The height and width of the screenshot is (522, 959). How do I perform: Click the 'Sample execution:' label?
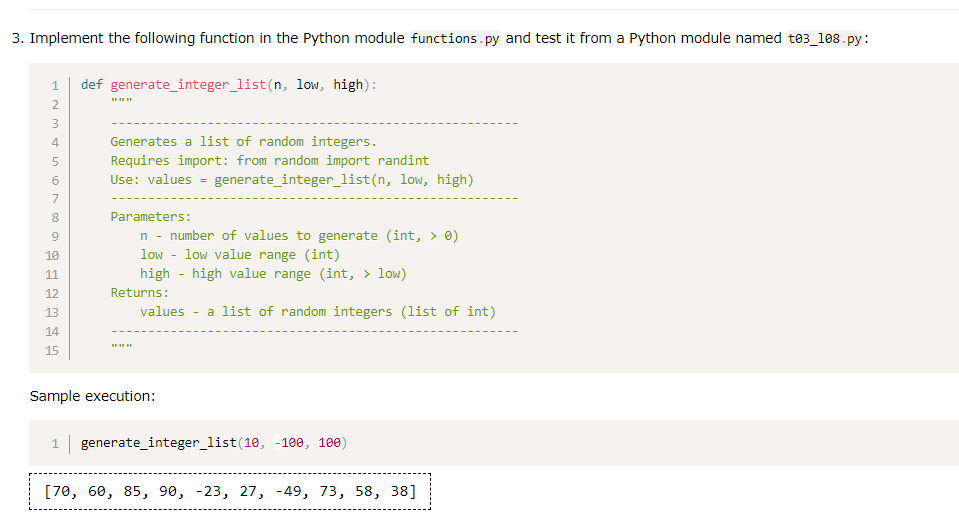pos(92,396)
